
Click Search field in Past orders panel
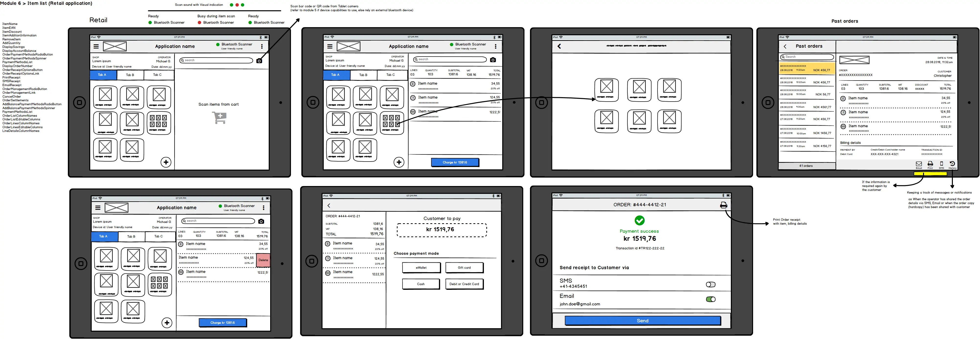click(807, 57)
